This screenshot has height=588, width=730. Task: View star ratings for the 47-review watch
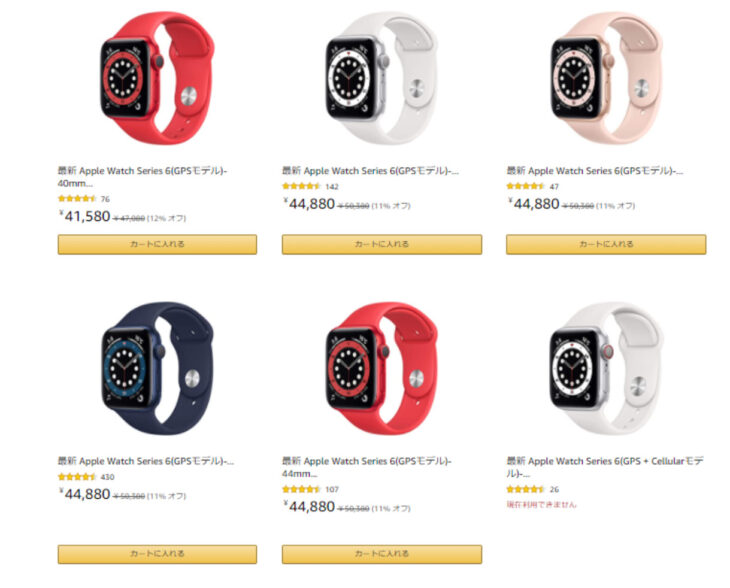coord(526,186)
